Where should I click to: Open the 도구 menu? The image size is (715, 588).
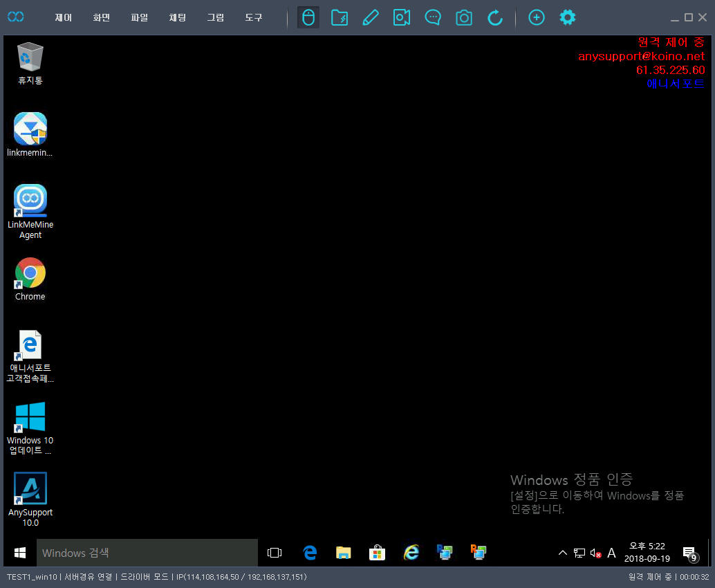coord(254,18)
